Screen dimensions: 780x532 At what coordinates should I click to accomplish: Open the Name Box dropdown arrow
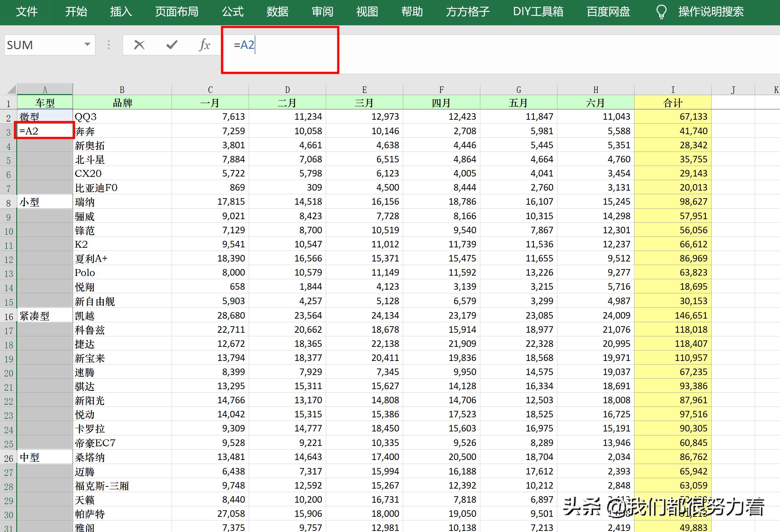[x=87, y=45]
